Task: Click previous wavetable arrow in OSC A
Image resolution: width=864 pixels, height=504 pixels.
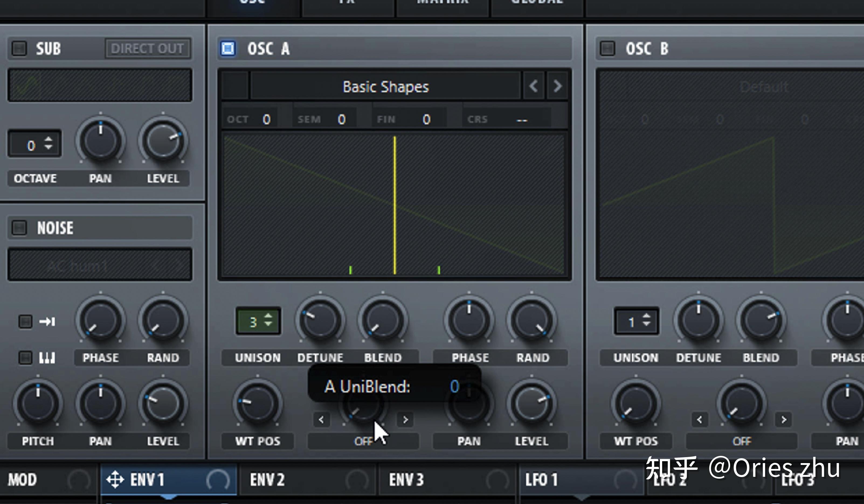Action: point(533,86)
